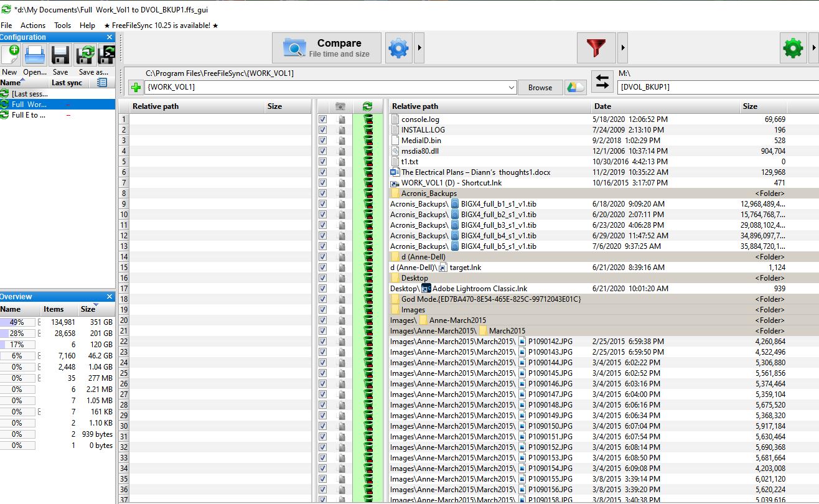The height and width of the screenshot is (504, 819).
Task: Click the sync action icon for msdia80.dll
Action: (x=368, y=151)
